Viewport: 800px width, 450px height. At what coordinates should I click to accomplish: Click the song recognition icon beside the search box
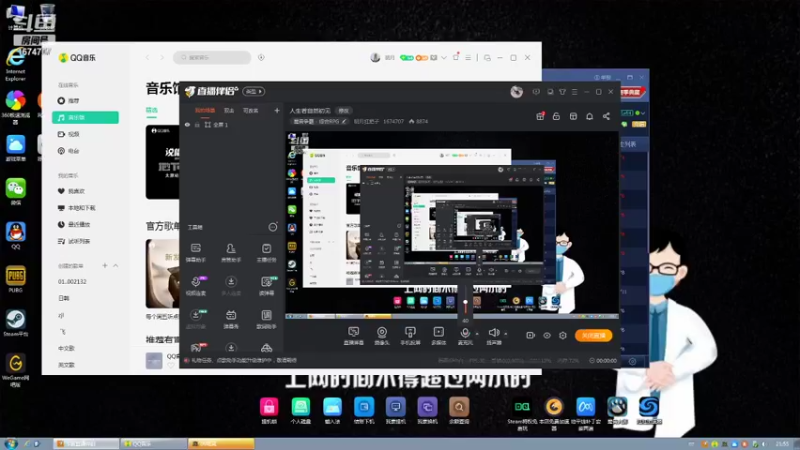261,58
